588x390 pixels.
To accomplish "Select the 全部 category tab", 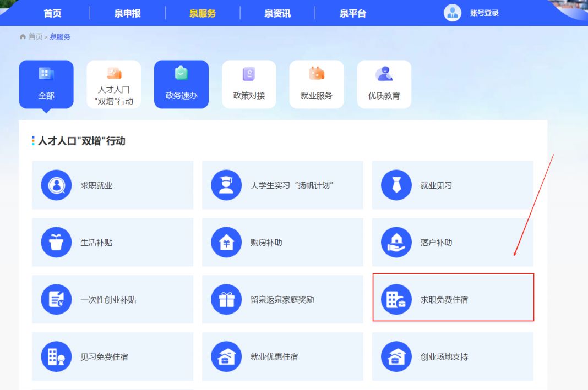I will tap(46, 84).
